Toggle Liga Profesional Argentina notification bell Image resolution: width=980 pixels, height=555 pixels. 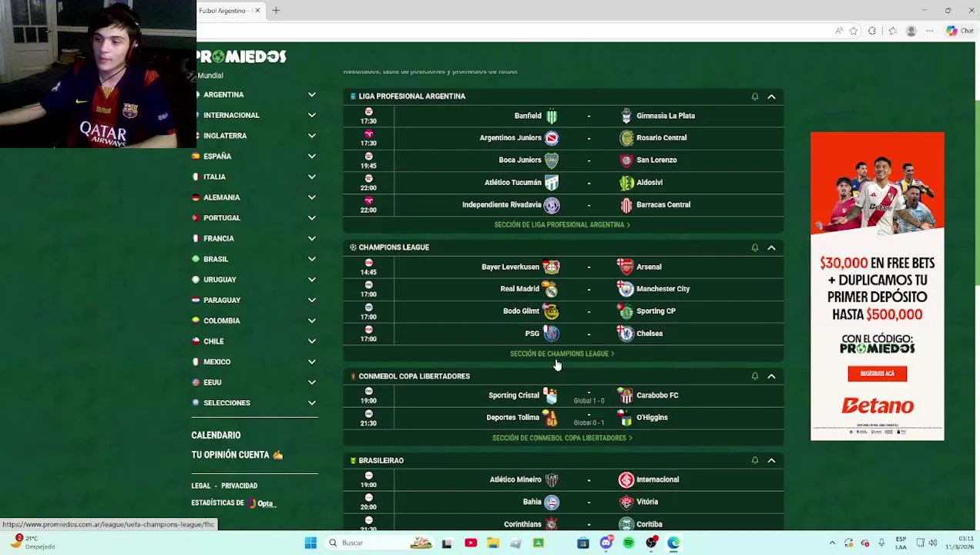coord(755,96)
